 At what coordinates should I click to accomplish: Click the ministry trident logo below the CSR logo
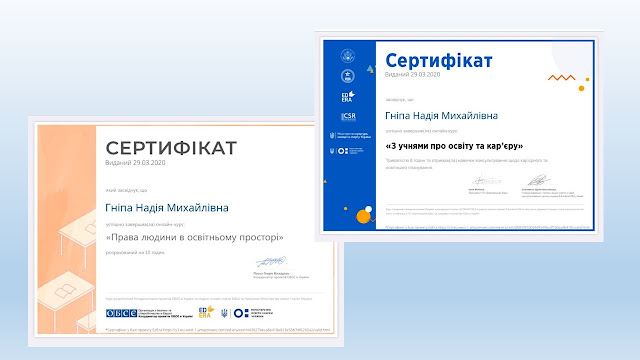(x=350, y=135)
